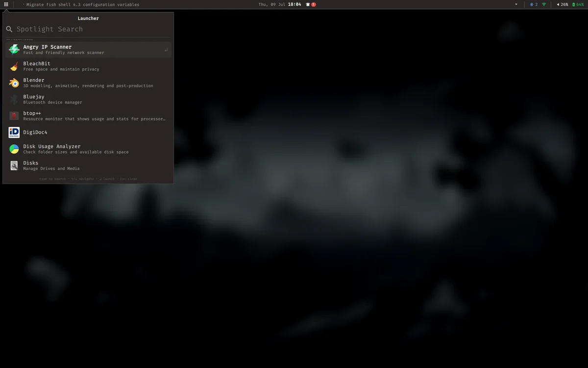Click the Disk Usage Analyzer pie icon
588x368 pixels.
(14, 149)
